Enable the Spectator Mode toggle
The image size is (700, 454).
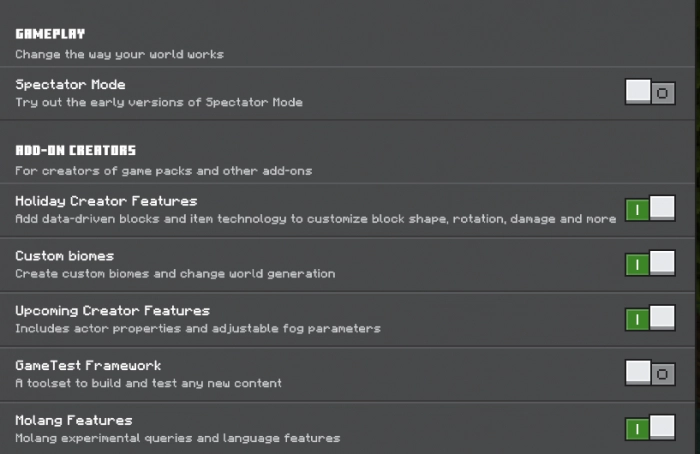pos(650,93)
